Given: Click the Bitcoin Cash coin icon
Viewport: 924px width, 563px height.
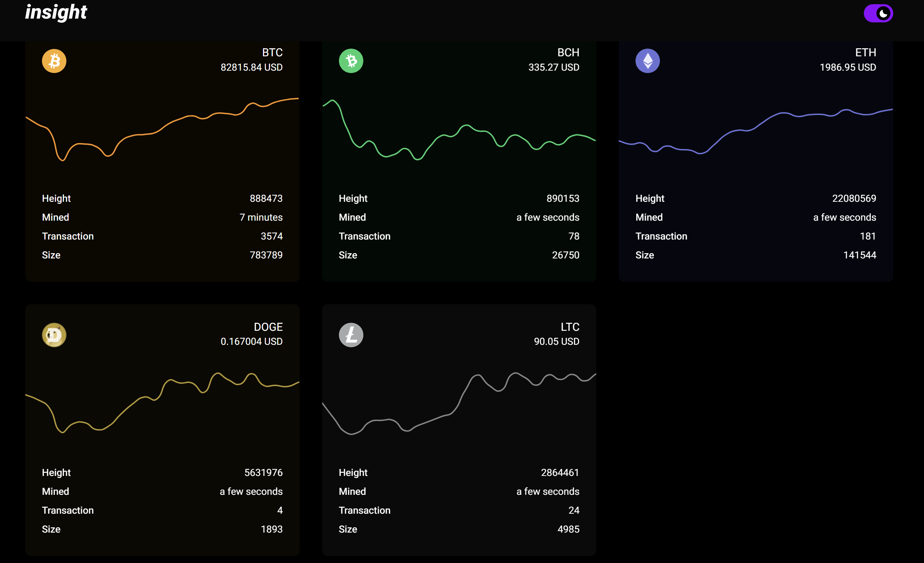Looking at the screenshot, I should (351, 61).
